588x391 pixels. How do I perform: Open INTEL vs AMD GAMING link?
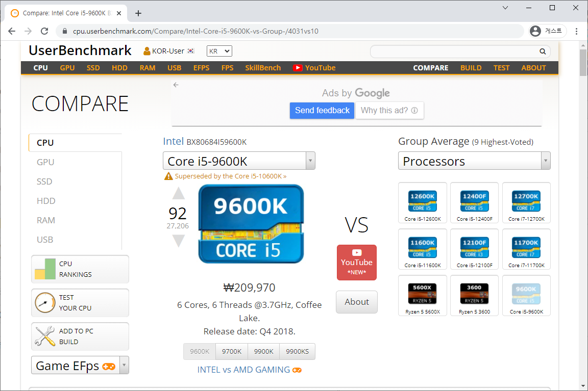250,370
